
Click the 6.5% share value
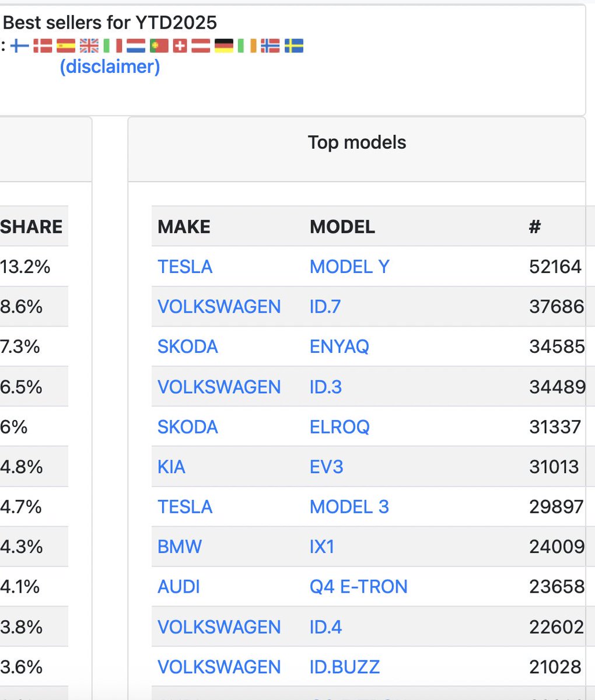point(21,387)
